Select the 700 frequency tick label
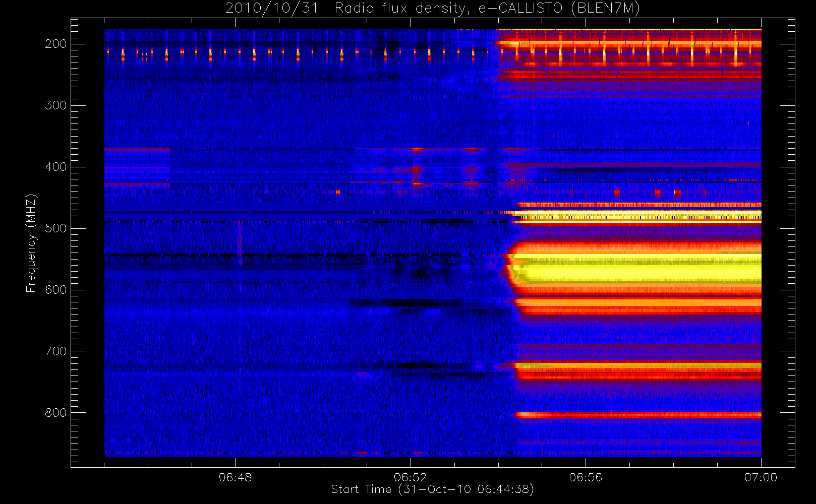816x504 pixels. point(56,351)
